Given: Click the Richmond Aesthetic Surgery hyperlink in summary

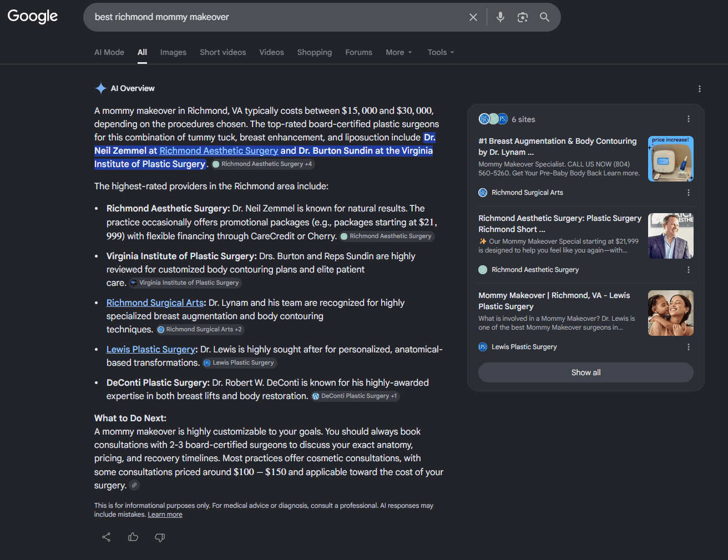Looking at the screenshot, I should point(219,150).
